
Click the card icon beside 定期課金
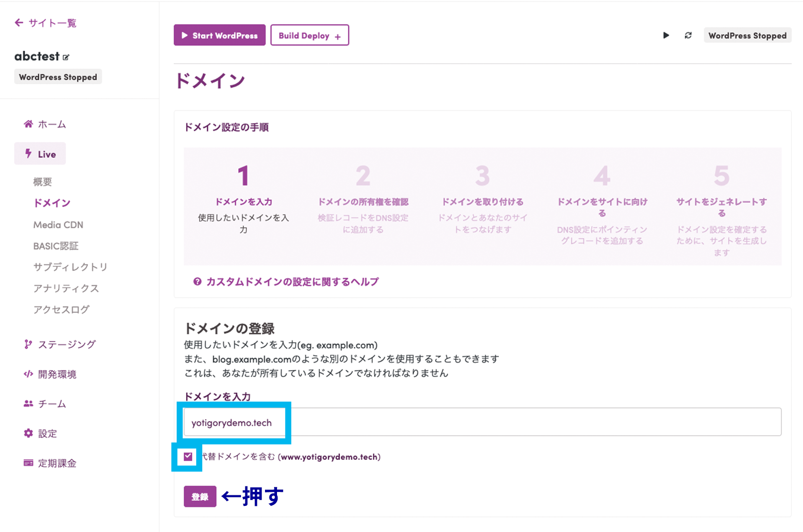(x=29, y=463)
